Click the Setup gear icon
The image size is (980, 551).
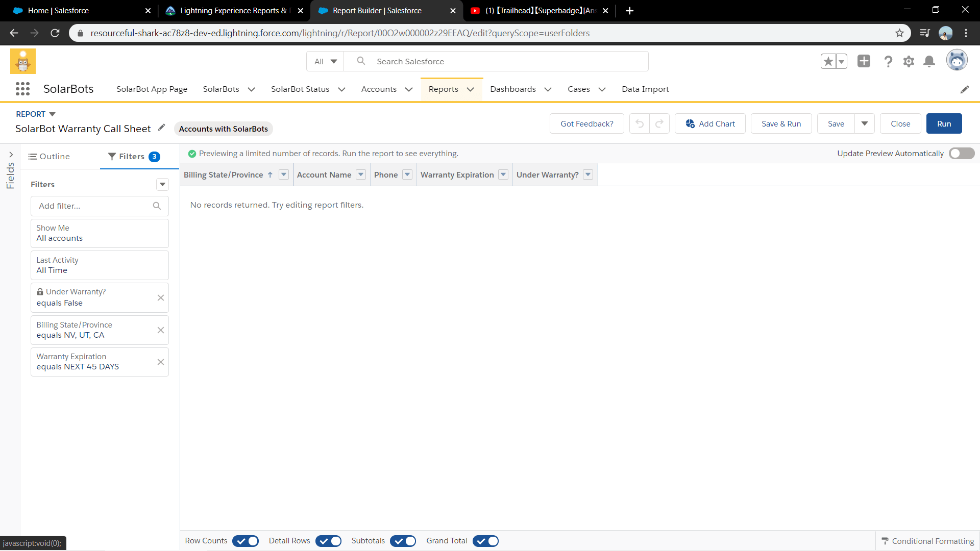pos(909,62)
